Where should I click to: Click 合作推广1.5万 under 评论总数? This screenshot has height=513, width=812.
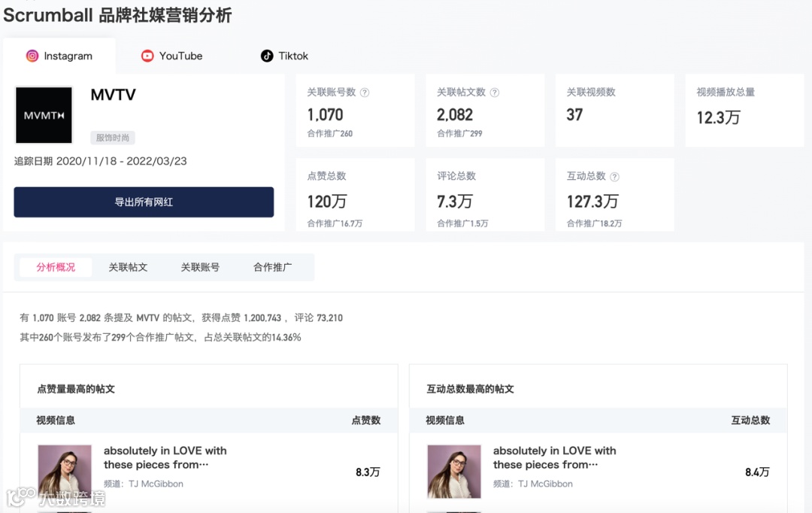(x=462, y=223)
